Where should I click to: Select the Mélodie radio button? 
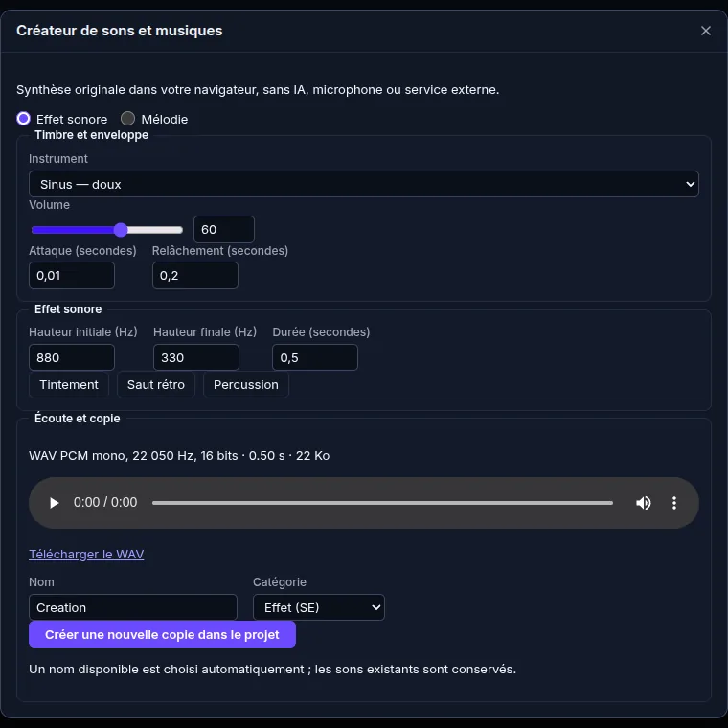tap(127, 119)
